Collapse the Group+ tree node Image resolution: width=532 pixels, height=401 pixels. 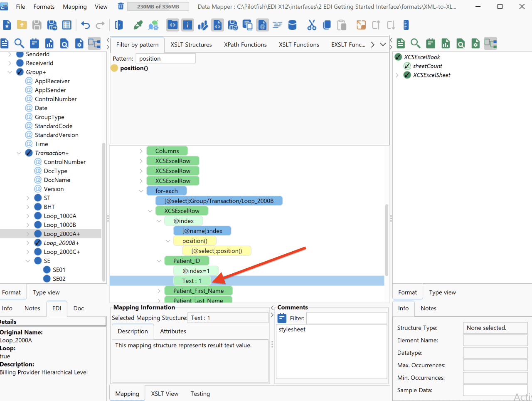tap(10, 72)
